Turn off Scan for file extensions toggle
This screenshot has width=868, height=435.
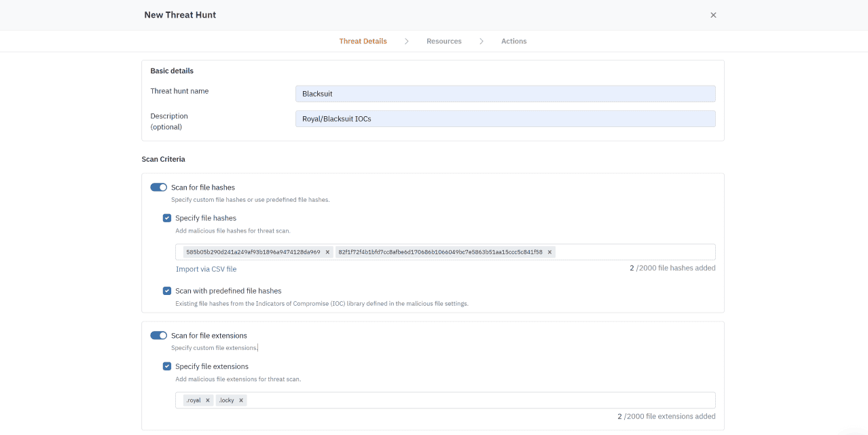coord(158,335)
